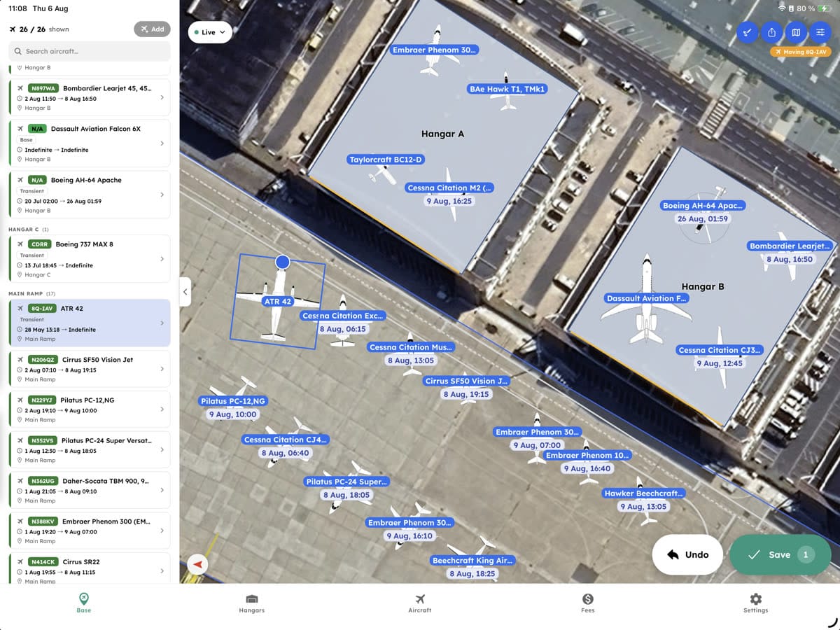840x630 pixels.
Task: Click the Add aircraft button
Action: 152,29
